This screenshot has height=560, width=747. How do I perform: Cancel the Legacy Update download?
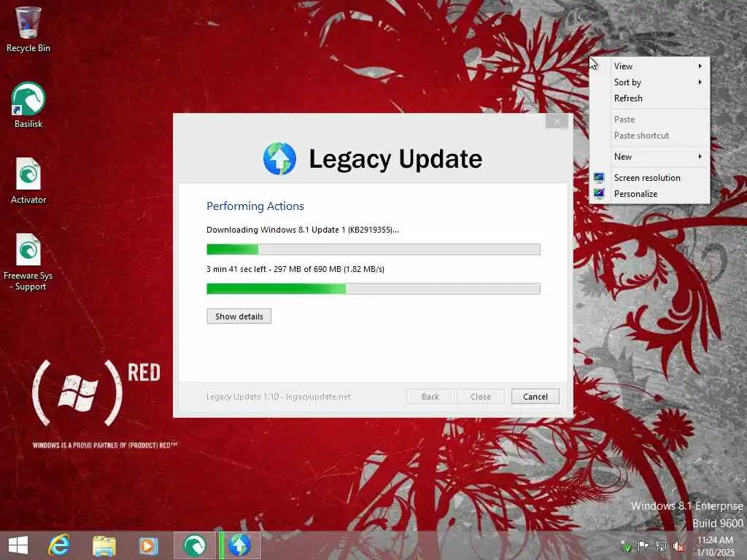point(535,397)
